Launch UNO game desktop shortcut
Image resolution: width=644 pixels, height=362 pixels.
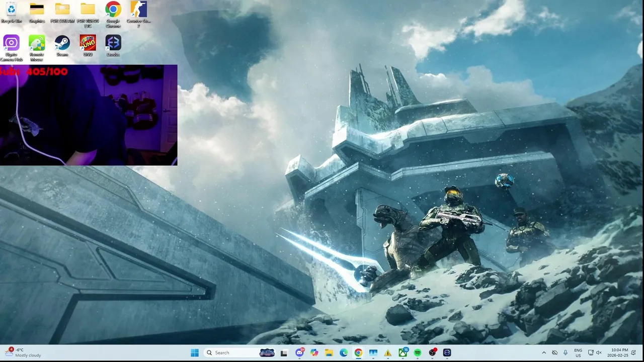click(88, 46)
